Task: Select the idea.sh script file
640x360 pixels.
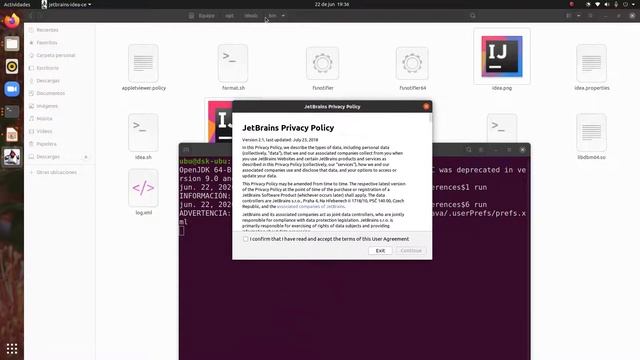Action: 143,137
